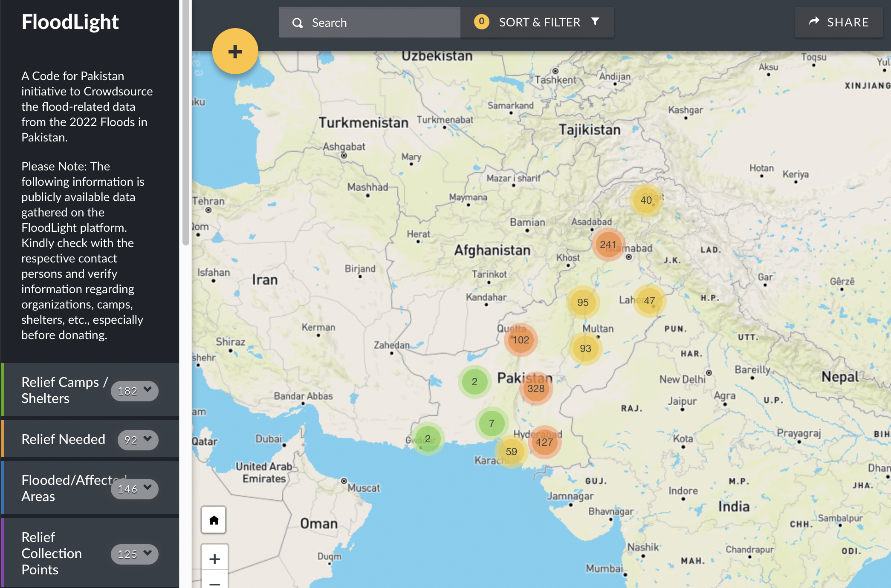This screenshot has width=891, height=588.
Task: Click the New Delhi map label
Action: 682,379
